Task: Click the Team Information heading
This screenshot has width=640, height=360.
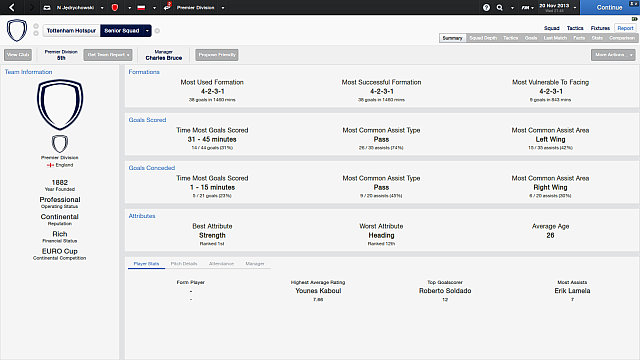Action: pos(29,72)
